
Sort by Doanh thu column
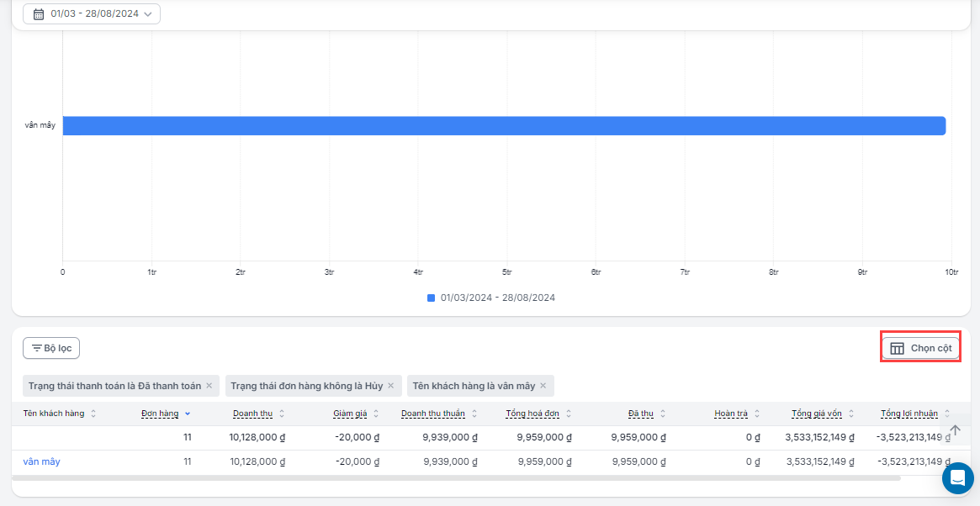pyautogui.click(x=258, y=414)
